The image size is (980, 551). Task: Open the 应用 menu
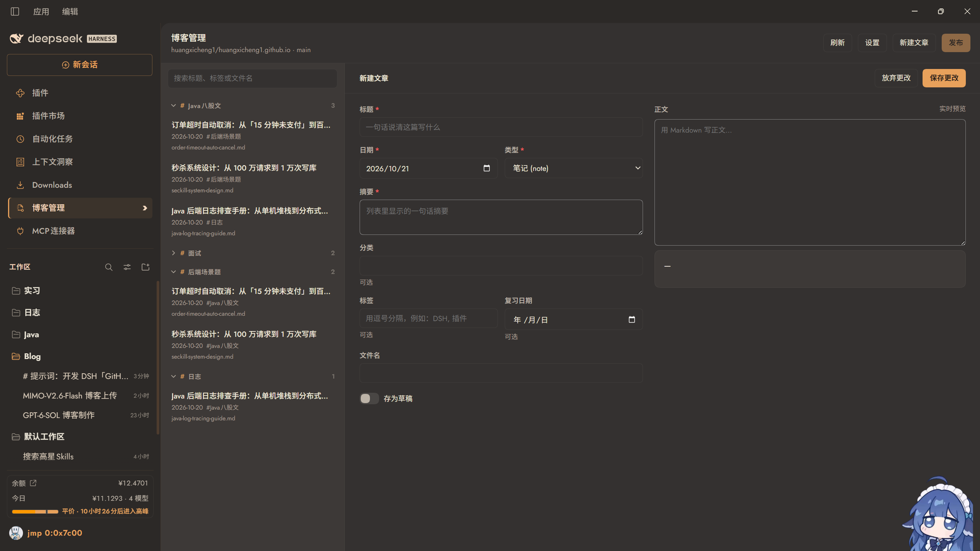(41, 11)
